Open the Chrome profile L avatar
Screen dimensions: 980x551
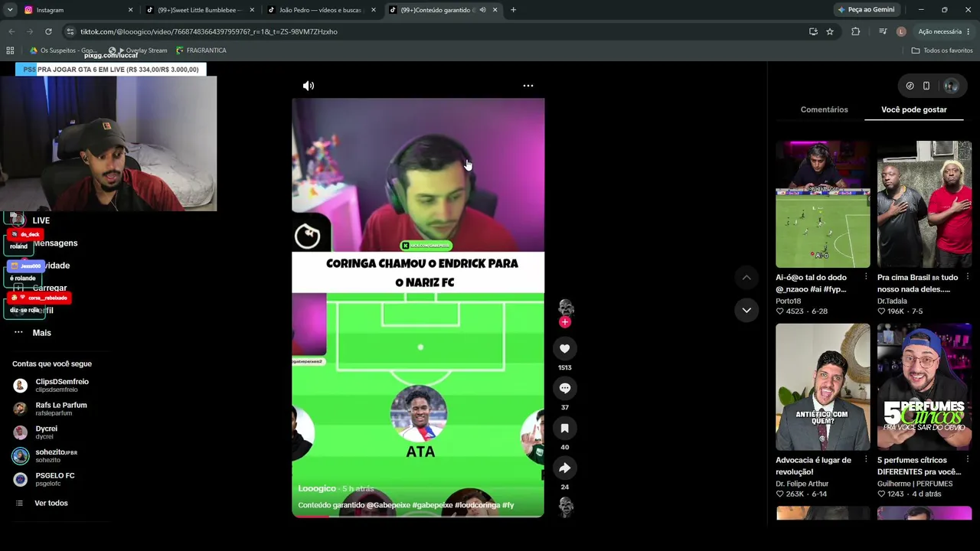pyautogui.click(x=901, y=31)
